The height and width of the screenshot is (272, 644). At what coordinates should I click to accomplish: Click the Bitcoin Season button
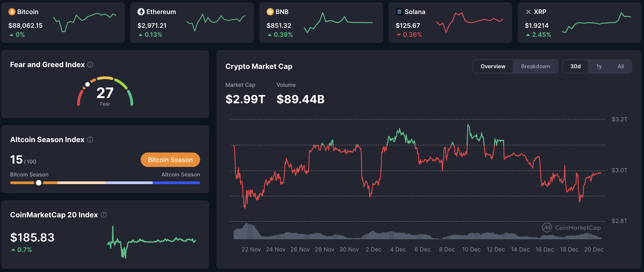(170, 159)
